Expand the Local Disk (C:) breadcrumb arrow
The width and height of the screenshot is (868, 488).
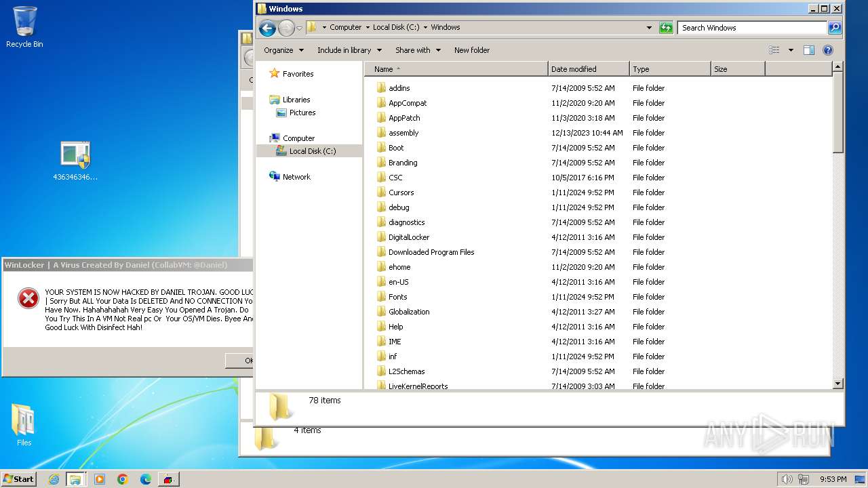click(x=425, y=28)
